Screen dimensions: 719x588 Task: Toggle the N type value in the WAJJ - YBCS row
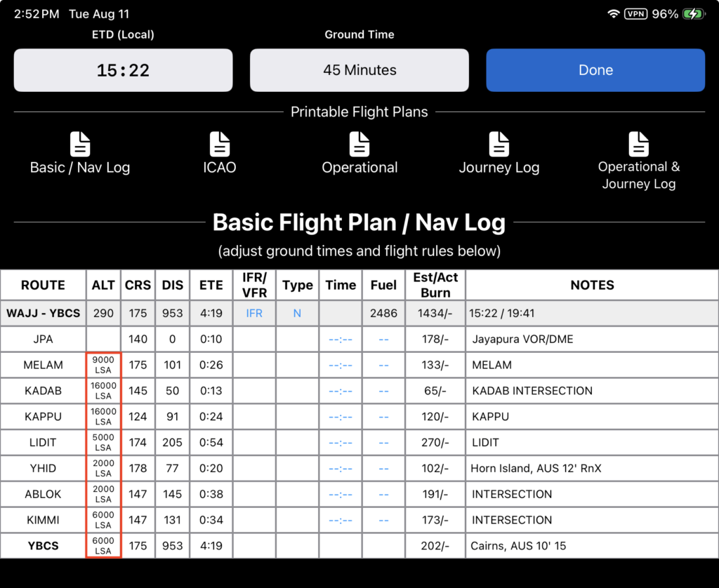297,313
